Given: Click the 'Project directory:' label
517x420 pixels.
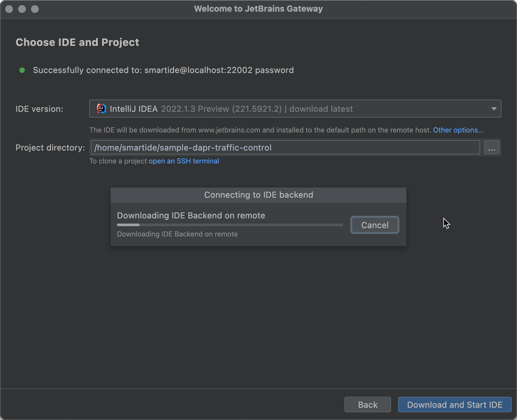Looking at the screenshot, I should 50,148.
